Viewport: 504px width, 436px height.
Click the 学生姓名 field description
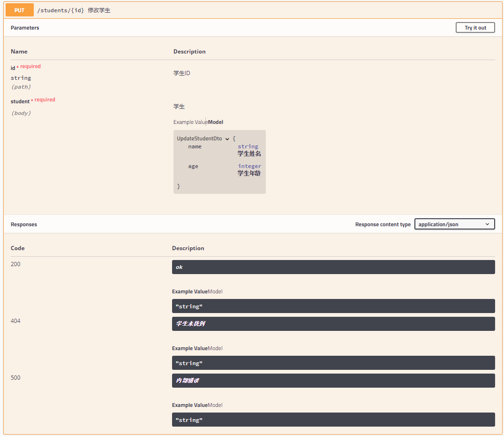249,154
